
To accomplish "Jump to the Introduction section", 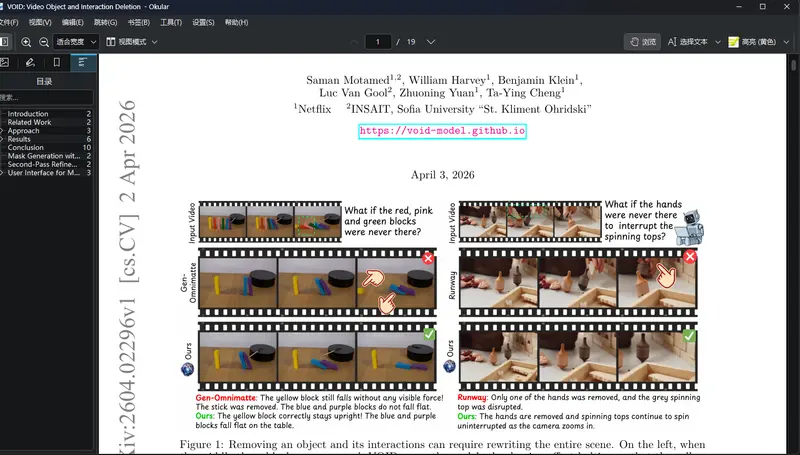I will 28,114.
